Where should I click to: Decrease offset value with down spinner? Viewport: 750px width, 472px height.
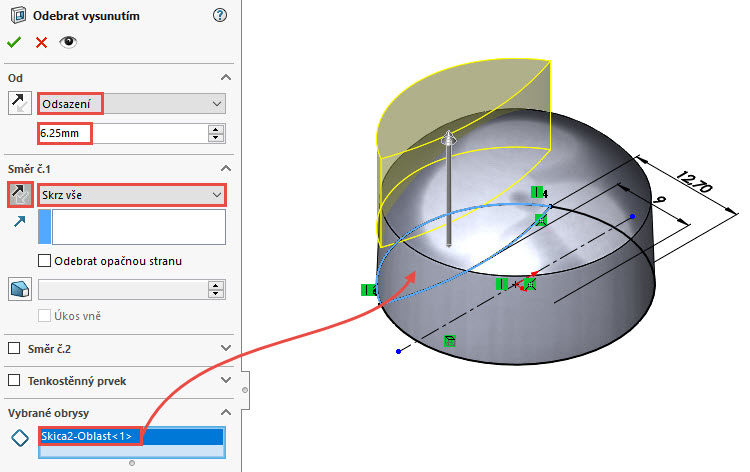click(216, 138)
